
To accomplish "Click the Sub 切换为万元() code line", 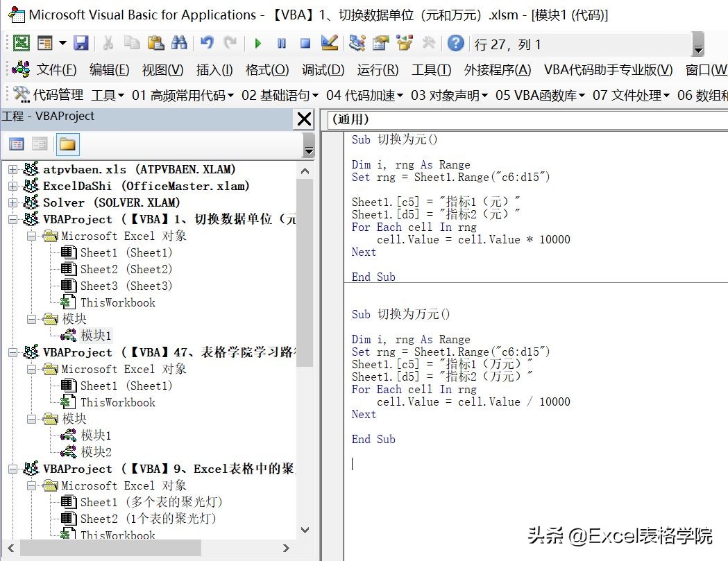I will [x=400, y=314].
